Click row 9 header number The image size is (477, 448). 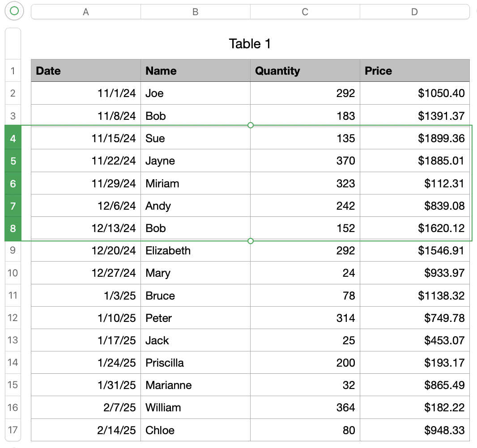[x=13, y=250]
